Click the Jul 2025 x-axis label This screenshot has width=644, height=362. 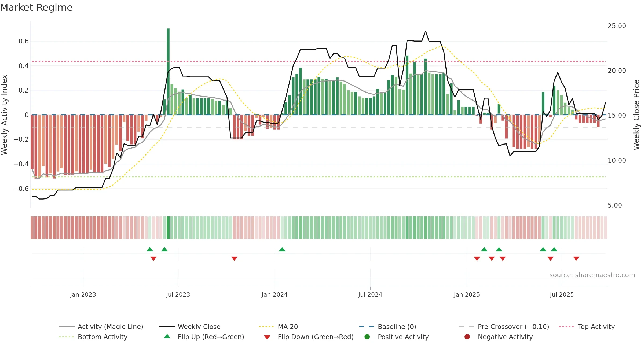click(x=562, y=294)
